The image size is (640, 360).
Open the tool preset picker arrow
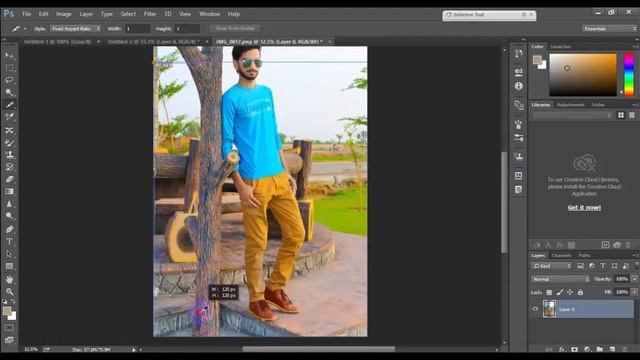tap(25, 29)
